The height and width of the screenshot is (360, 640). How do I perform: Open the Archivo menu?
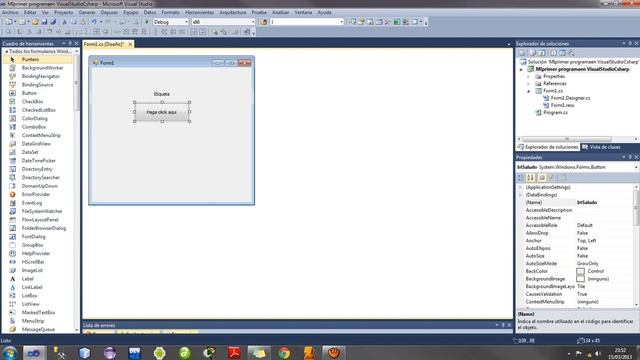click(10, 13)
